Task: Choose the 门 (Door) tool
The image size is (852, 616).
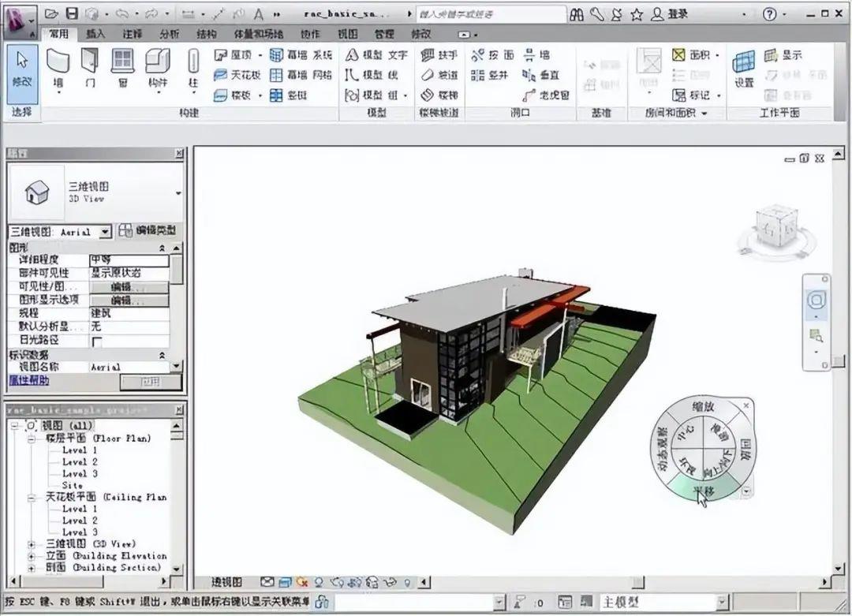Action: (x=90, y=69)
